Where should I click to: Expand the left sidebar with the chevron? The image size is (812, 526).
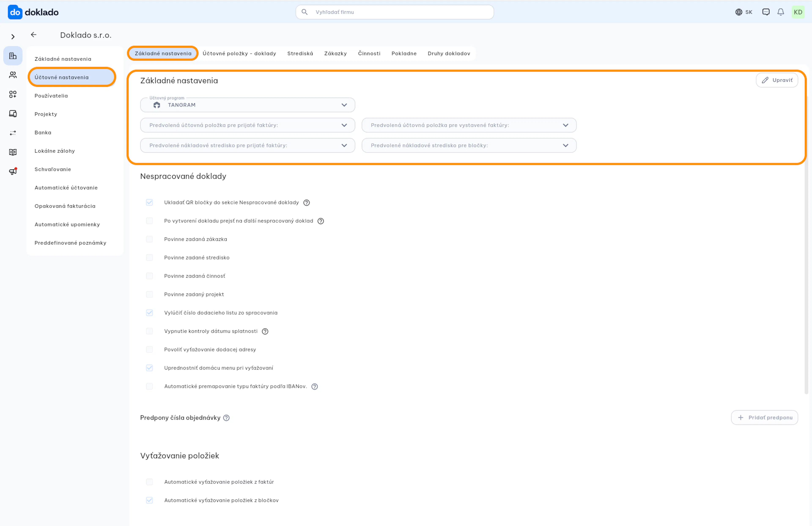[13, 37]
